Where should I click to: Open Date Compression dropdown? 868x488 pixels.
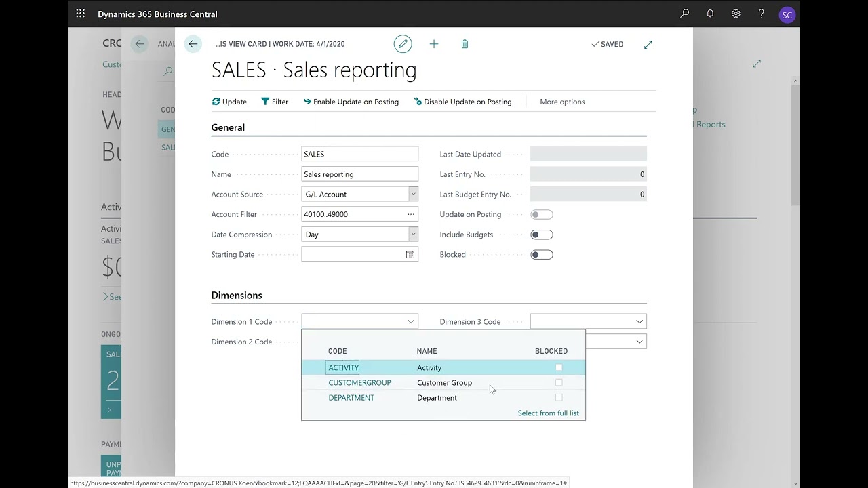tap(413, 235)
